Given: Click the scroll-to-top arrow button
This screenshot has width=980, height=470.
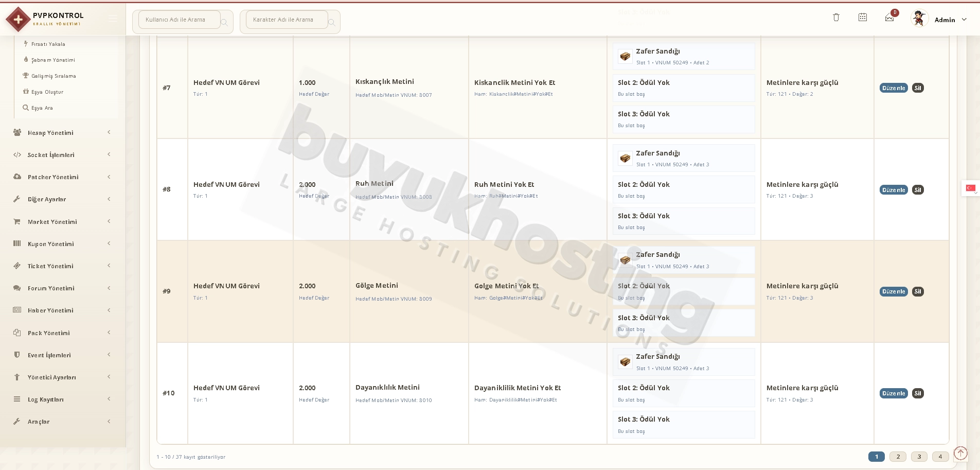Looking at the screenshot, I should coord(960,453).
